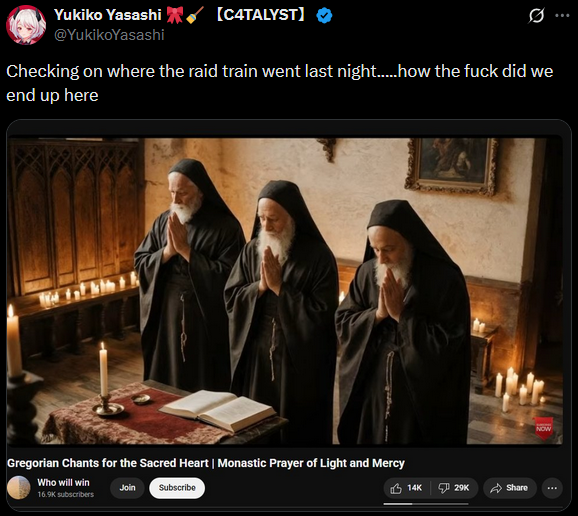Image resolution: width=578 pixels, height=516 pixels.
Task: Click the red Subscribe Now watermark
Action: (x=544, y=428)
